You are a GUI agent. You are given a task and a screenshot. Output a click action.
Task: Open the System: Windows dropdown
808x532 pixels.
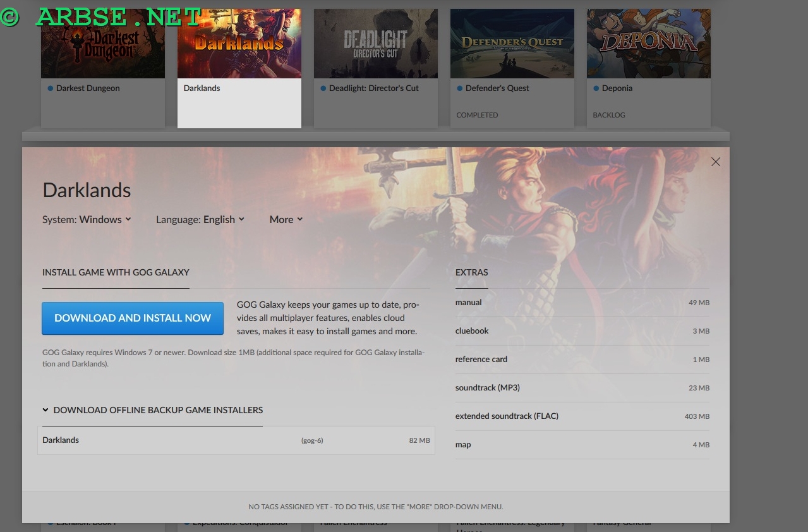click(87, 219)
